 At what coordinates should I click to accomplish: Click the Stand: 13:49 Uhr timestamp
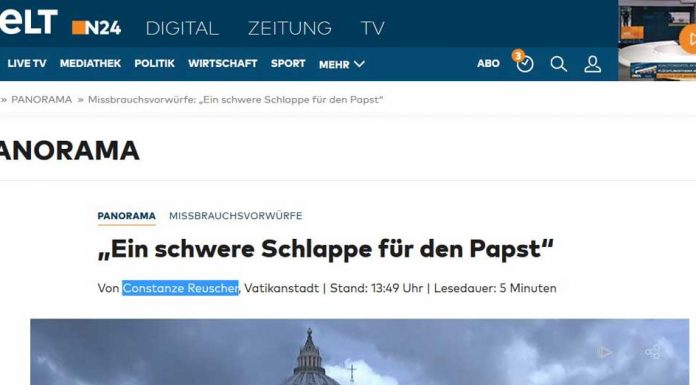point(376,288)
